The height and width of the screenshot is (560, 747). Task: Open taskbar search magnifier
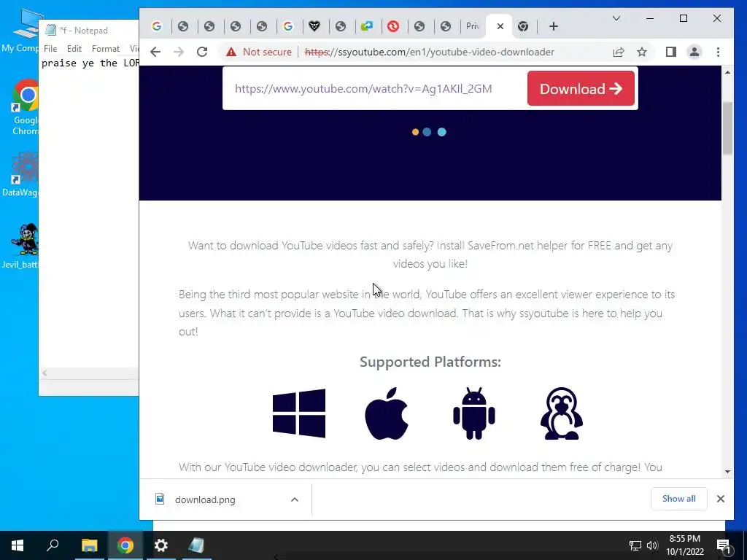pyautogui.click(x=53, y=545)
